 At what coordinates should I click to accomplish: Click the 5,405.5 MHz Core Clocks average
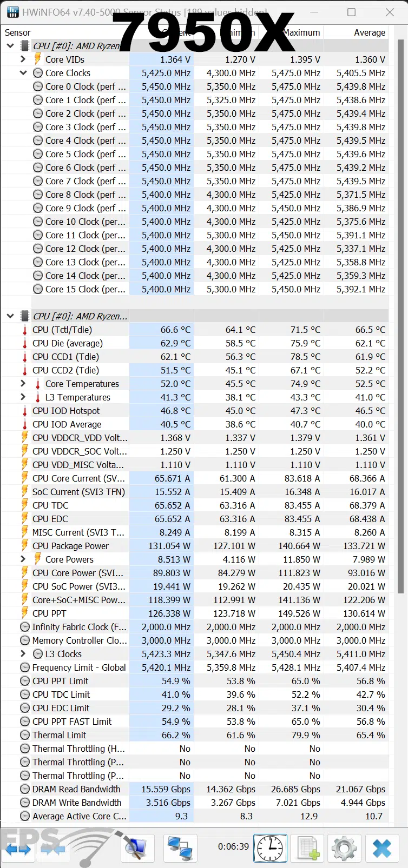coord(361,73)
